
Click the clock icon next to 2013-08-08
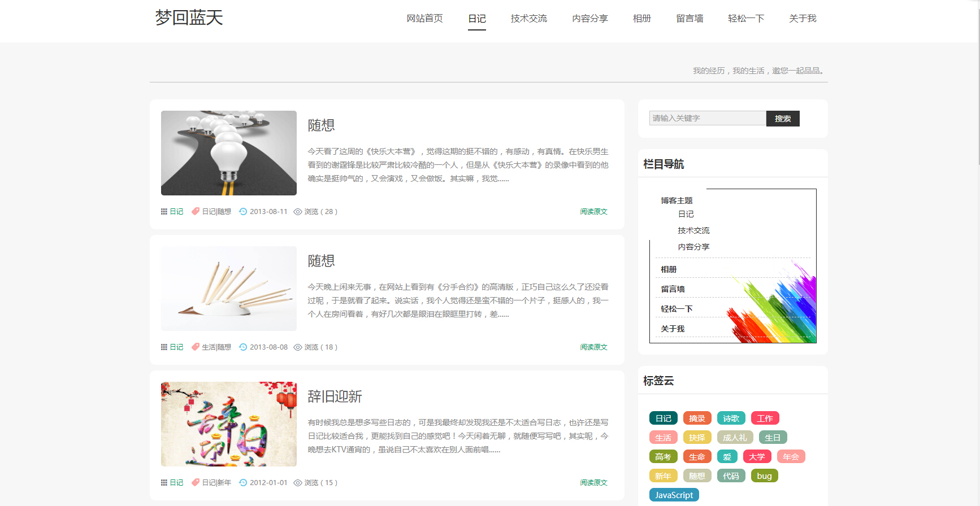243,347
